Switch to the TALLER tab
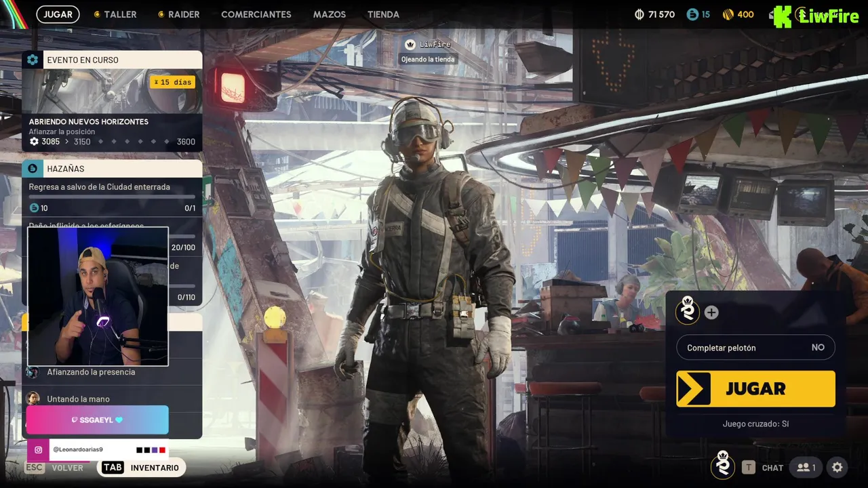Screen dimensions: 868x488 click(115, 14)
